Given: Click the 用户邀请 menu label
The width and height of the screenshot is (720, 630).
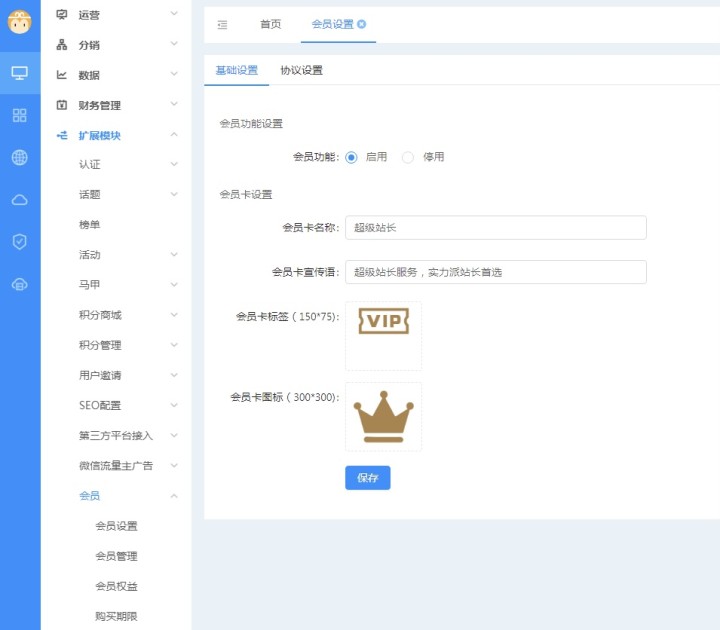Looking at the screenshot, I should (100, 375).
